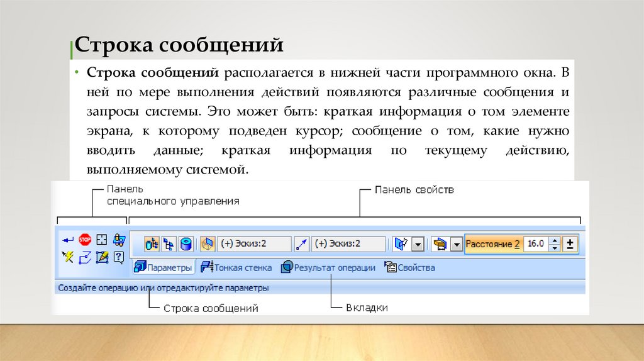
Task: Click the blue plane direction icon
Action: 401,244
